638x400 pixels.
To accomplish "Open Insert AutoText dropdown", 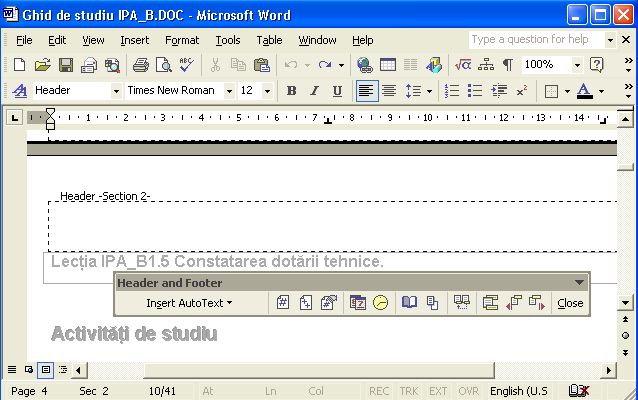I will click(x=189, y=303).
